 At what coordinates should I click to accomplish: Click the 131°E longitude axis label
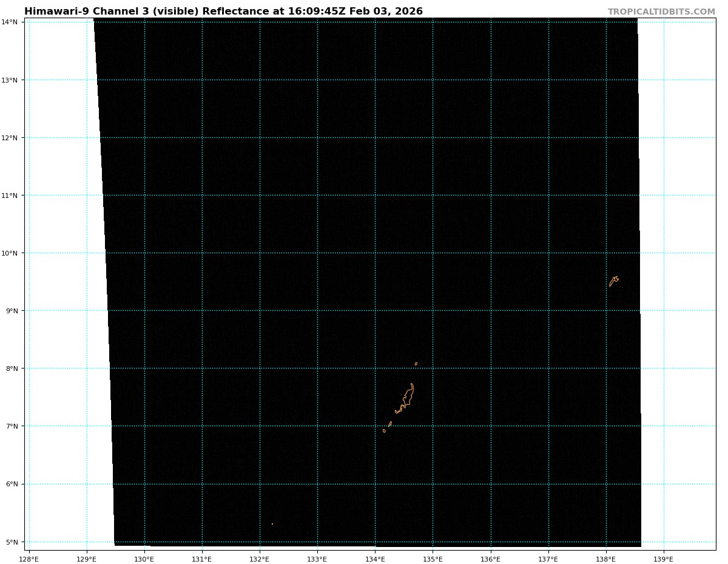tap(202, 559)
